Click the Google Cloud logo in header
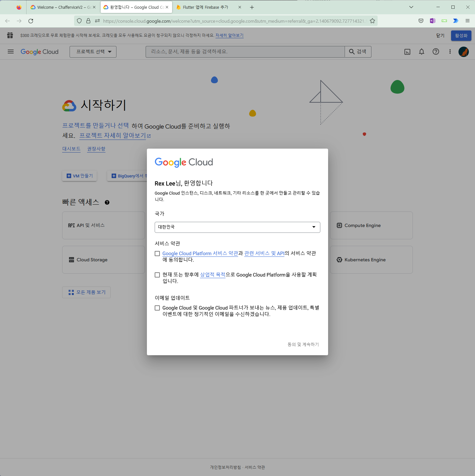Image resolution: width=475 pixels, height=476 pixels. [x=39, y=52]
